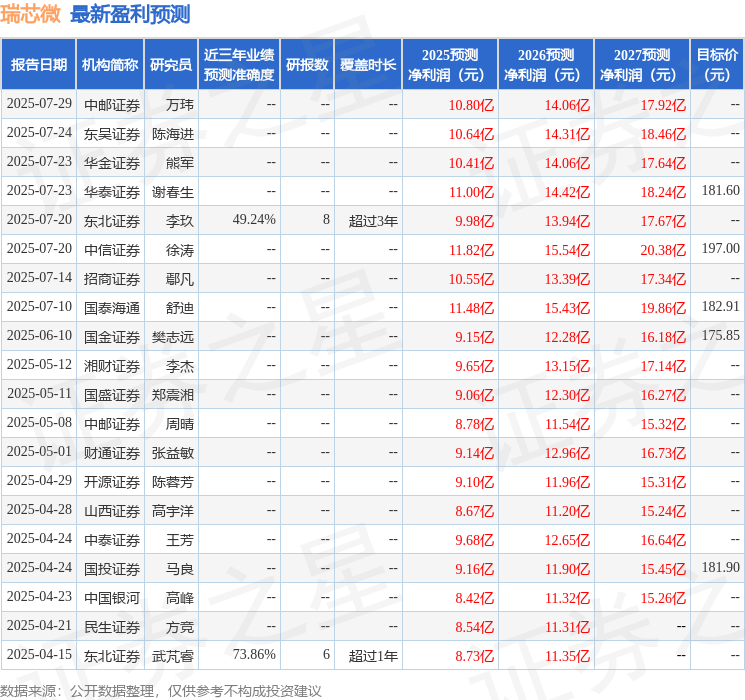Select date cell 2025-07-29
This screenshot has width=745, height=700.
click(39, 104)
